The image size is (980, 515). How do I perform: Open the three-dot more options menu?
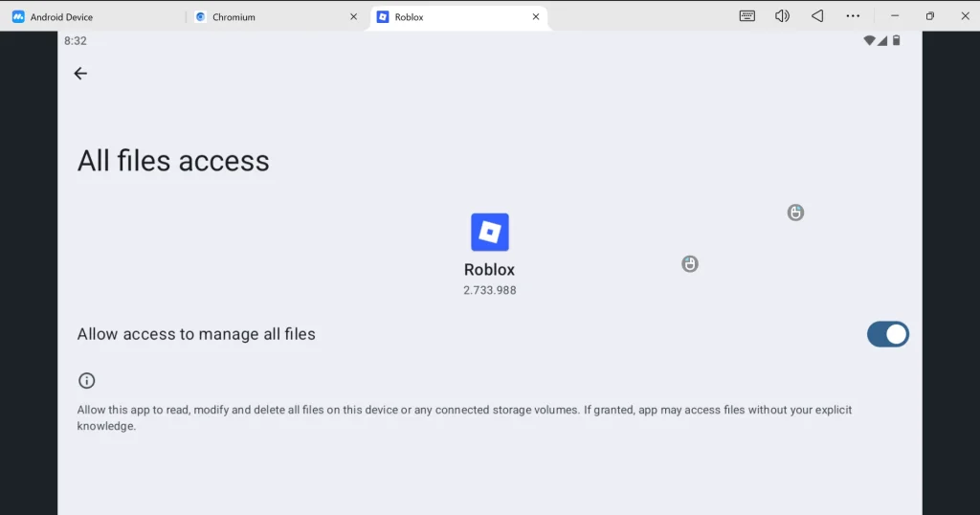point(853,16)
